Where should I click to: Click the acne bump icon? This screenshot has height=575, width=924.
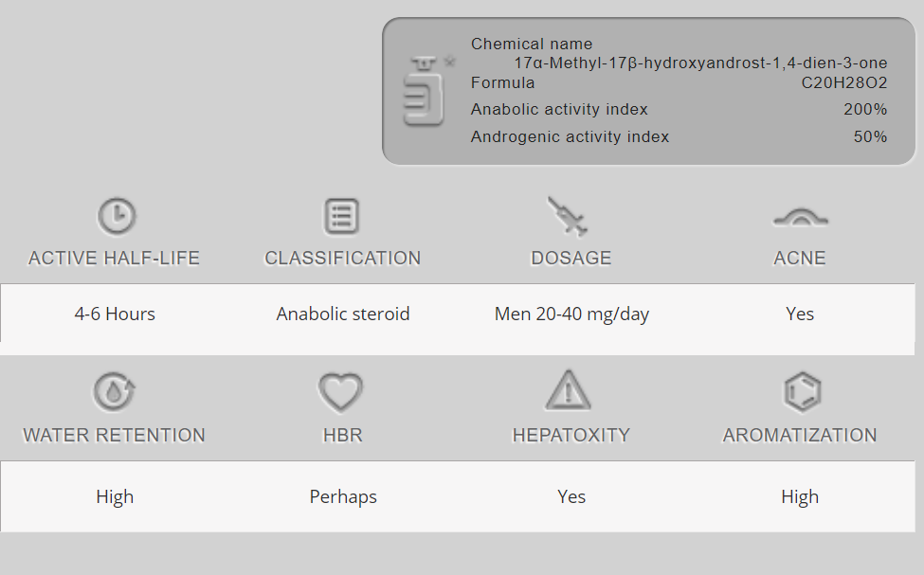[800, 219]
